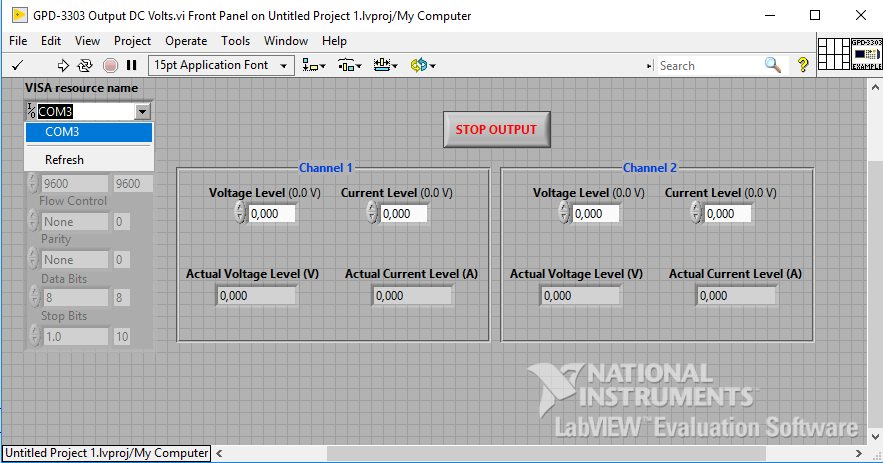The image size is (883, 463).
Task: Click the Channel 1 group label
Action: [325, 168]
